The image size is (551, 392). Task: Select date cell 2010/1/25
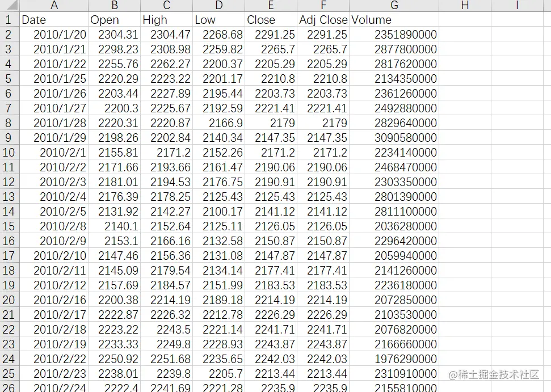(x=54, y=79)
